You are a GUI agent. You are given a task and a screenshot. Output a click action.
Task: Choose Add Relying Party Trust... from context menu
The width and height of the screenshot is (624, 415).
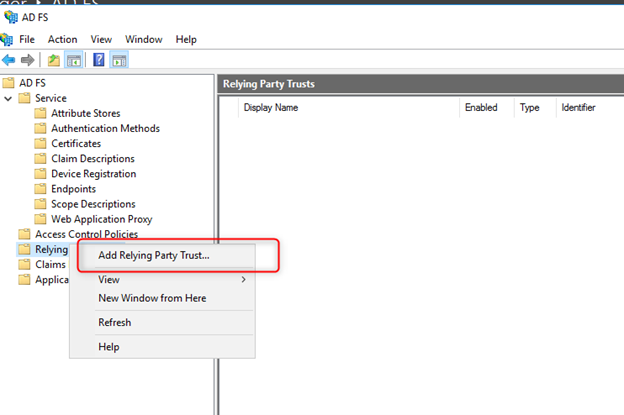coord(162,255)
